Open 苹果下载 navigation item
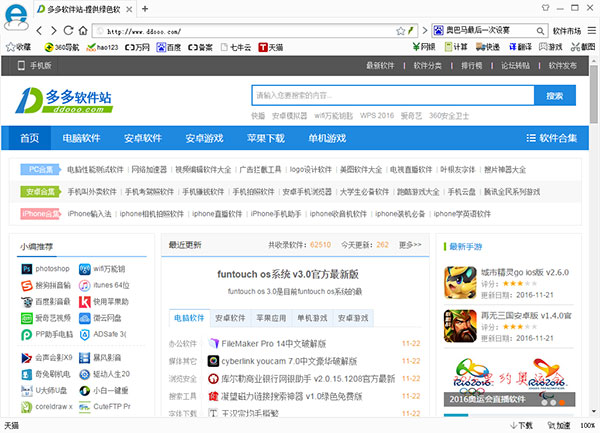The height and width of the screenshot is (433, 600). click(266, 138)
